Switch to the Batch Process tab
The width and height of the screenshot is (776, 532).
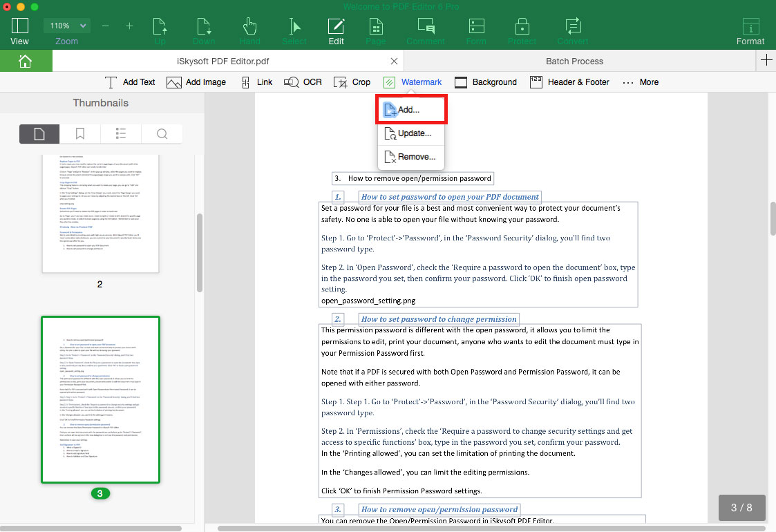pyautogui.click(x=575, y=61)
